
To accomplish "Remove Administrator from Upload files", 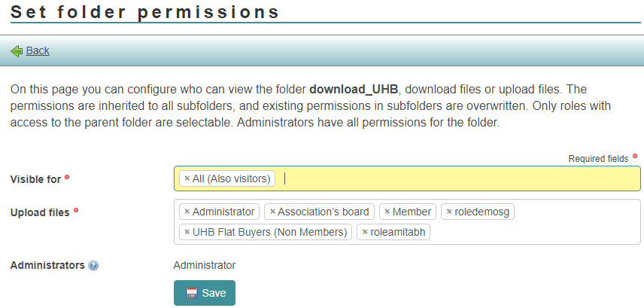I will pyautogui.click(x=187, y=212).
